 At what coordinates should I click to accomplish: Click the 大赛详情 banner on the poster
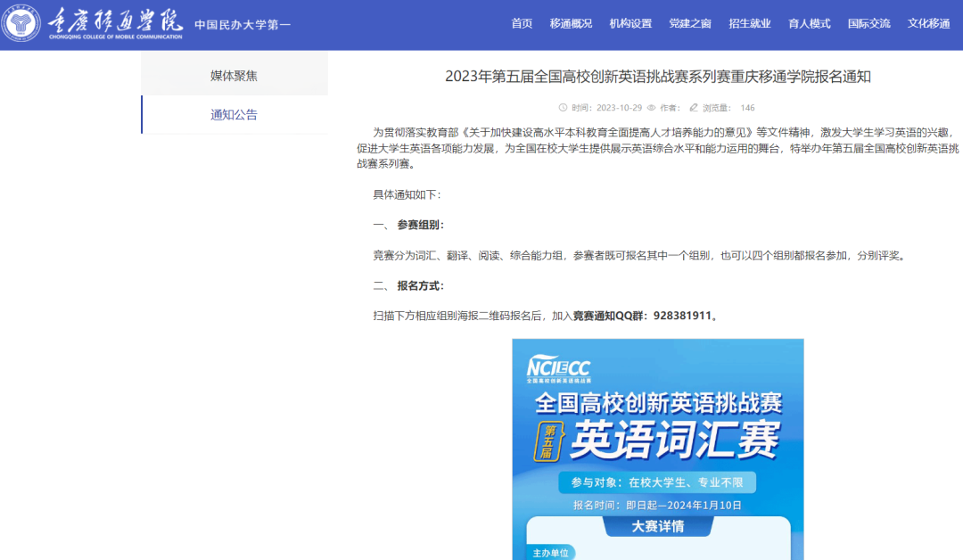pos(658,526)
